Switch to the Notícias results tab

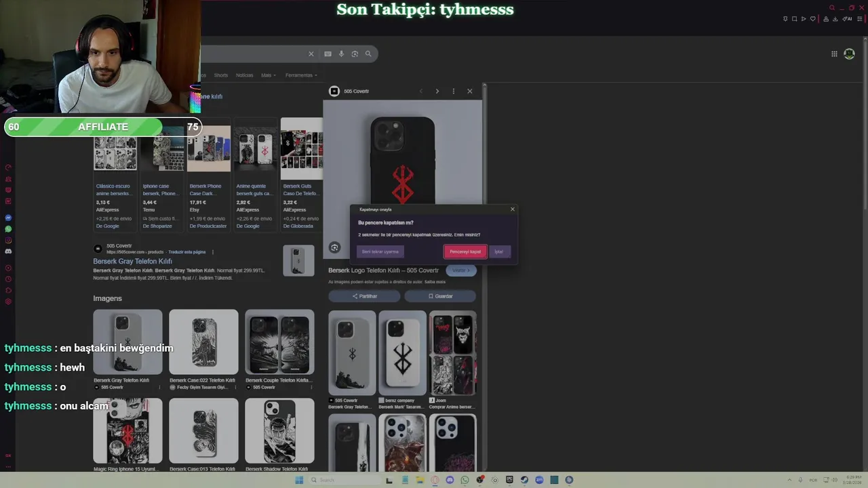coord(244,75)
